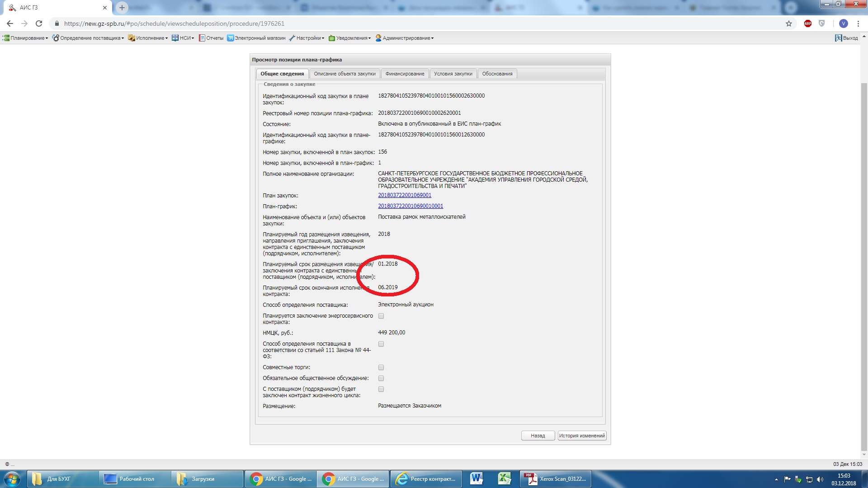Image resolution: width=868 pixels, height=488 pixels.
Task: Check the Совместные торги checkbox
Action: [x=381, y=368]
